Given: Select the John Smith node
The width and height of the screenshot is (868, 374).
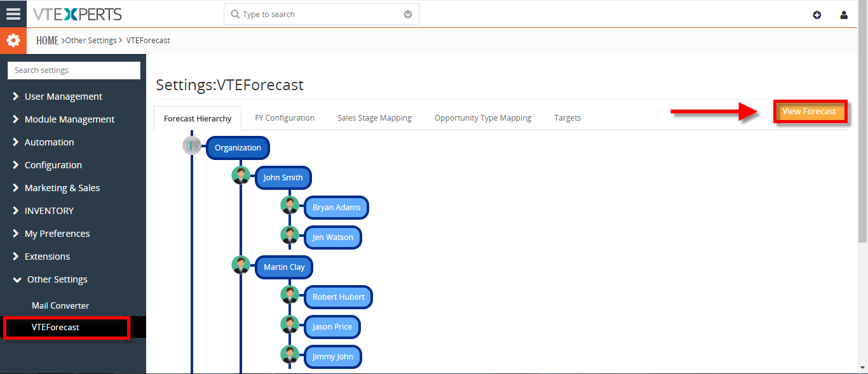Looking at the screenshot, I should coord(283,178).
